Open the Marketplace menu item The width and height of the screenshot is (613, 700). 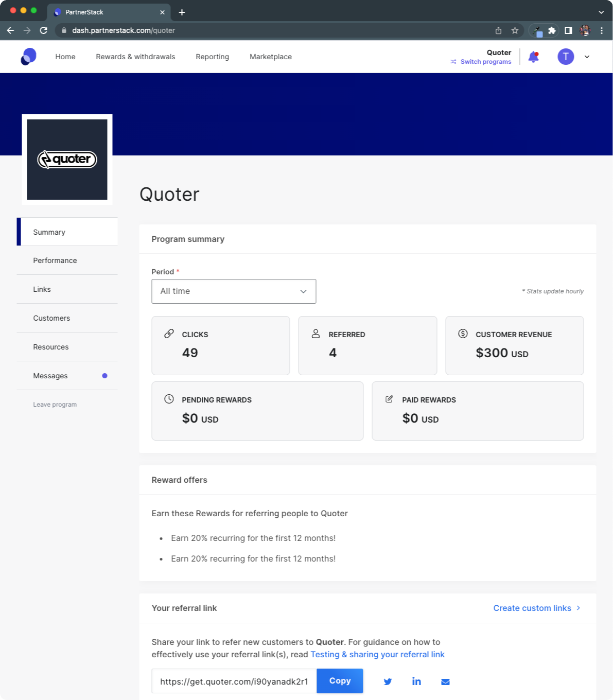tap(271, 57)
